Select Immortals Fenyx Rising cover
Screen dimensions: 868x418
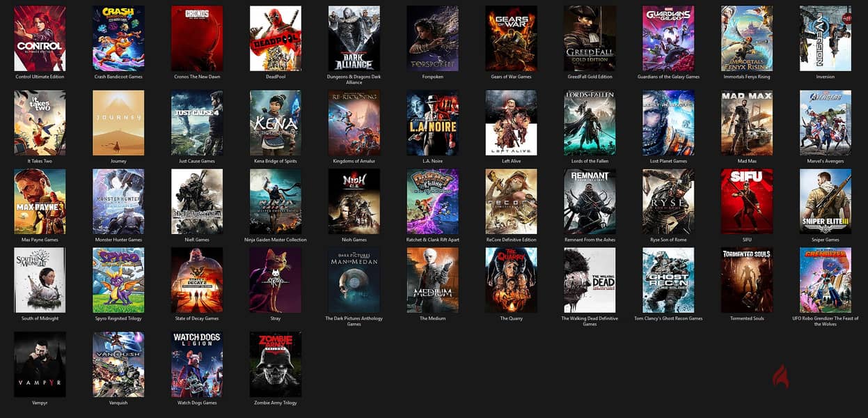pos(747,38)
